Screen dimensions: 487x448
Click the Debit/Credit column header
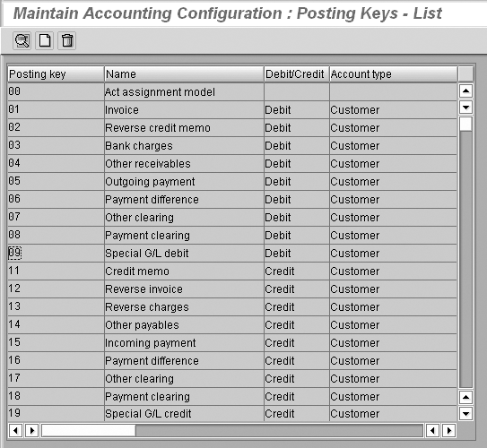pyautogui.click(x=296, y=74)
